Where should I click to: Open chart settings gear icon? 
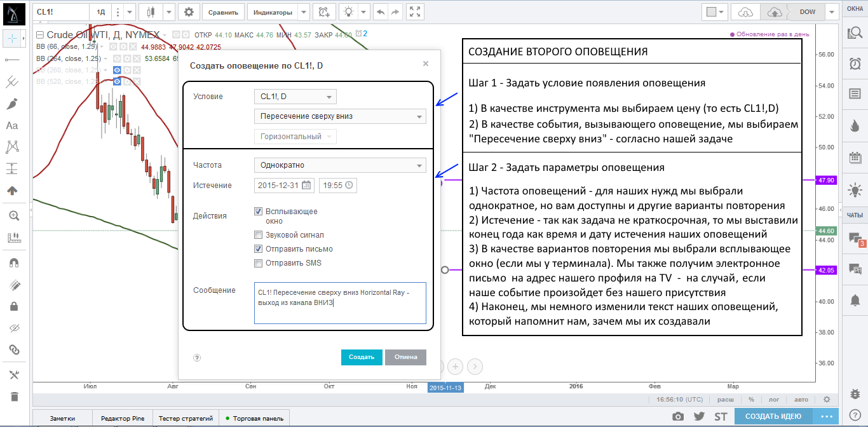(x=189, y=12)
